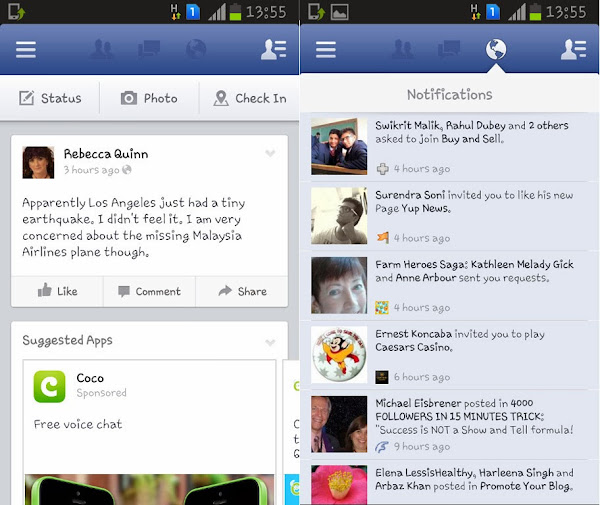The width and height of the screenshot is (600, 505).
Task: Tap pink flower thumbnail of Elena notification
Action: click(339, 485)
